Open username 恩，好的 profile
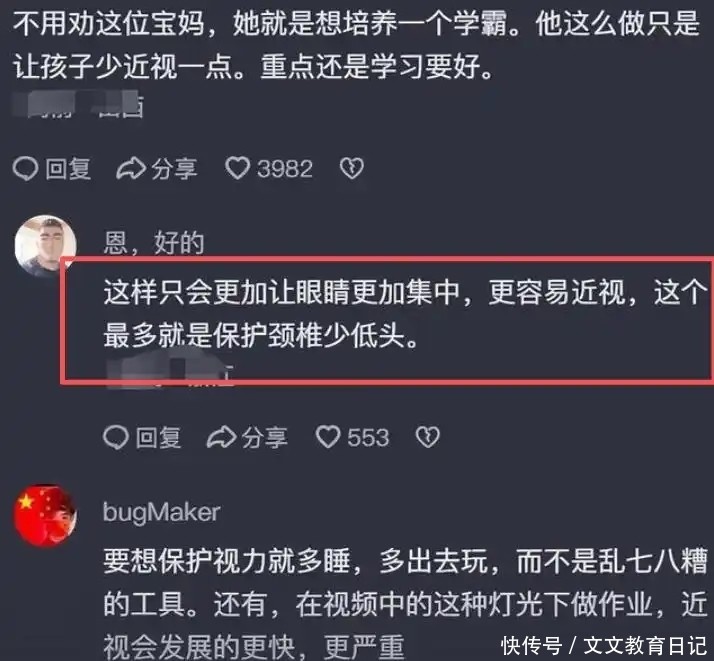The image size is (714, 661). coord(154,242)
